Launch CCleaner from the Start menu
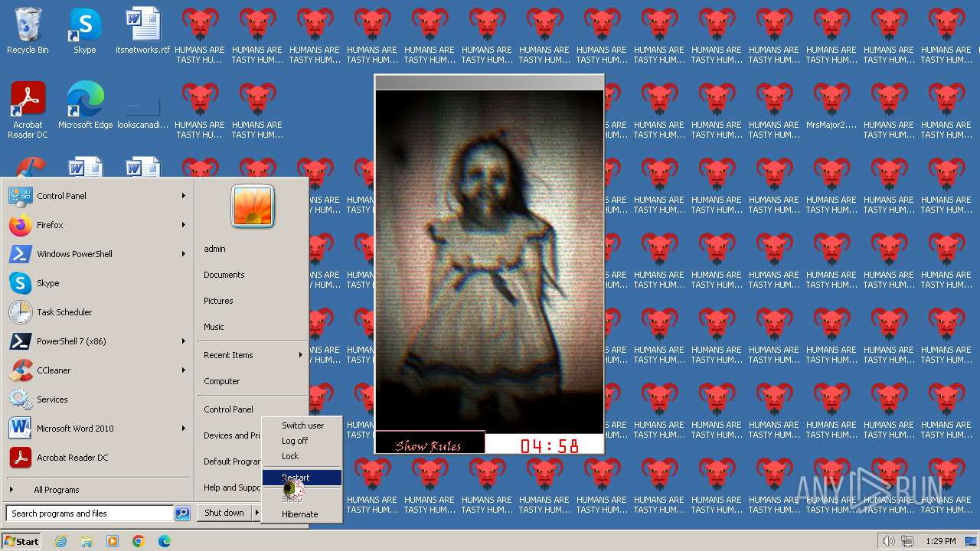The height and width of the screenshot is (551, 980). [97, 370]
